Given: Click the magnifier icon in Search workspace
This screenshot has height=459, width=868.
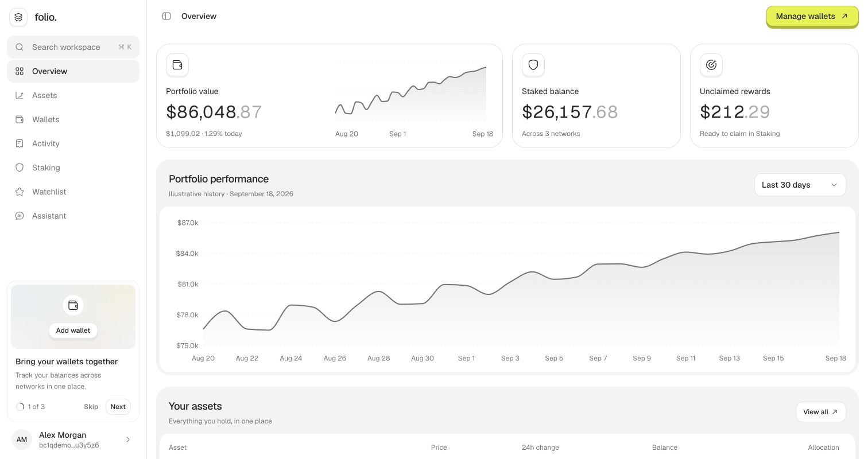Looking at the screenshot, I should 20,47.
